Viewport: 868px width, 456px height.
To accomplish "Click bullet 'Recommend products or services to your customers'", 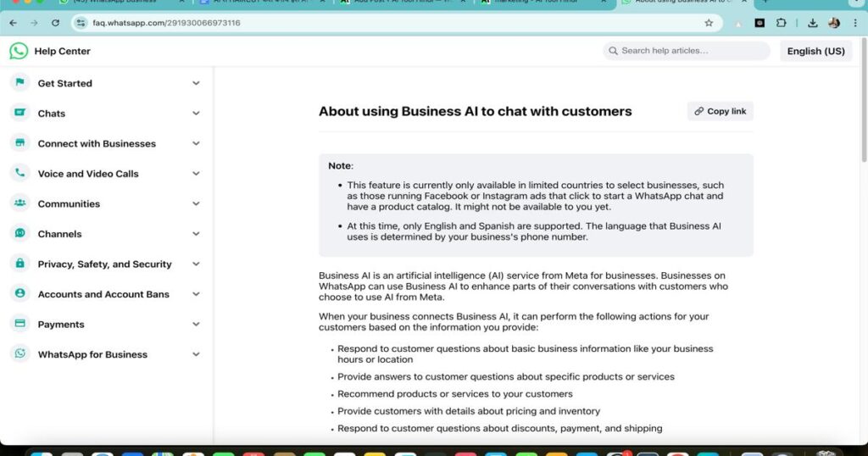I will 455,394.
